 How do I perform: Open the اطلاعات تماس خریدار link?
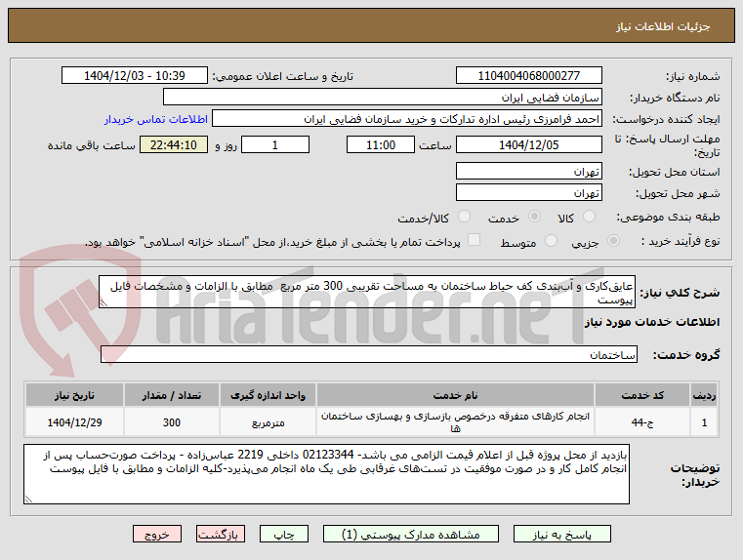pos(156,119)
